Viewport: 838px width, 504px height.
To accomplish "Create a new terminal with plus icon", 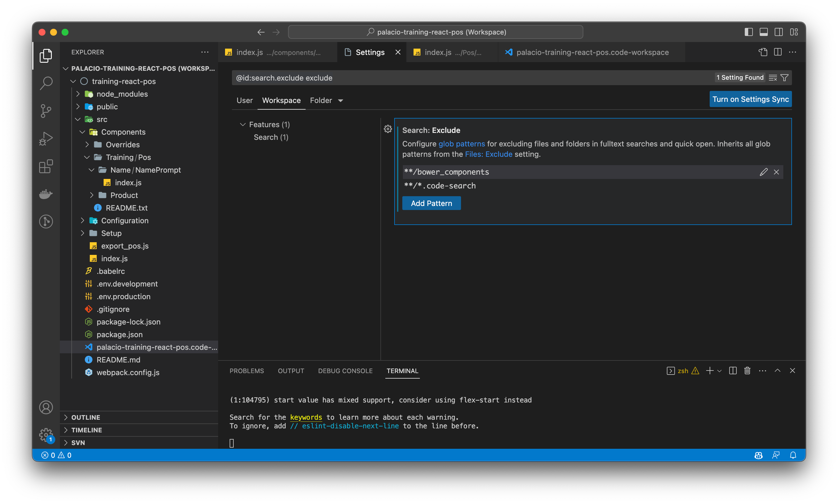I will (x=710, y=371).
